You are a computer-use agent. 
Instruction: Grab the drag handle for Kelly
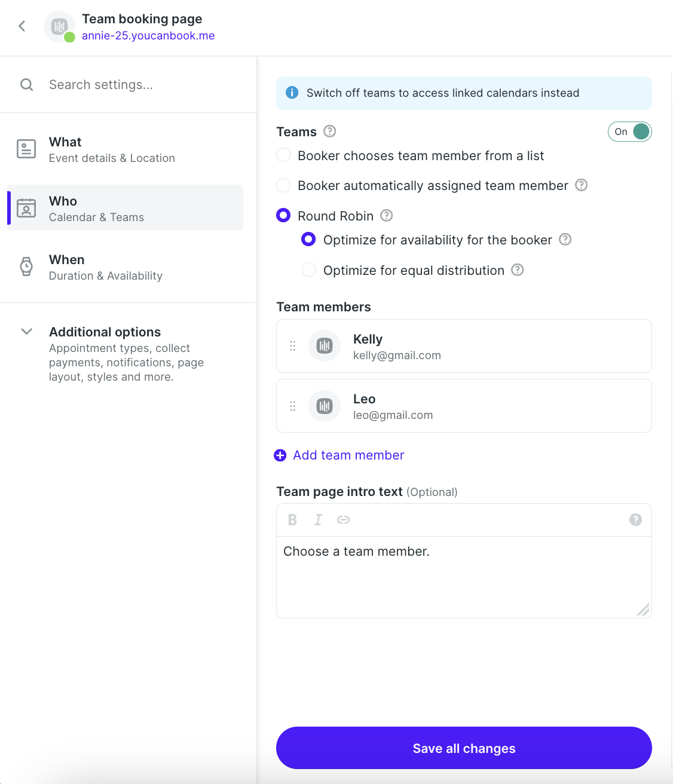click(293, 346)
